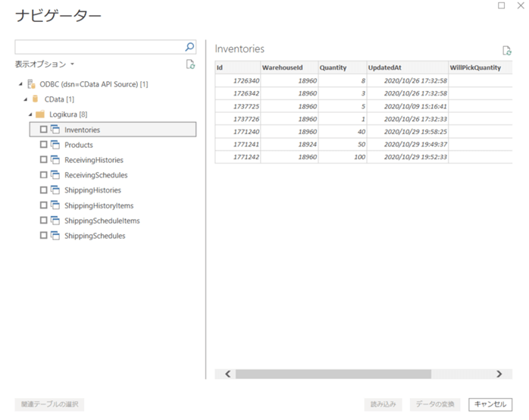
Task: Click the UpdatedAt cell 2020/10/29 19:58:25
Action: point(408,132)
